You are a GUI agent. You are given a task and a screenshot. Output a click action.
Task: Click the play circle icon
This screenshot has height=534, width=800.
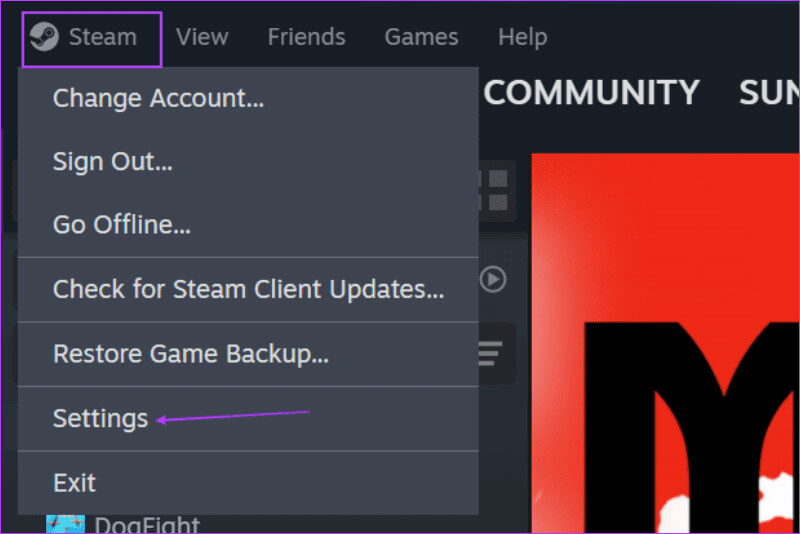[x=493, y=279]
